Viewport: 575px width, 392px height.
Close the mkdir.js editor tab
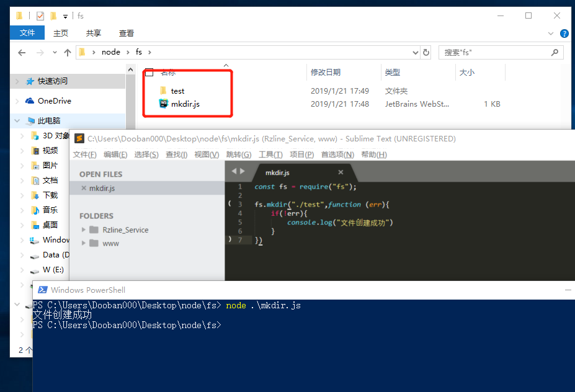(341, 172)
